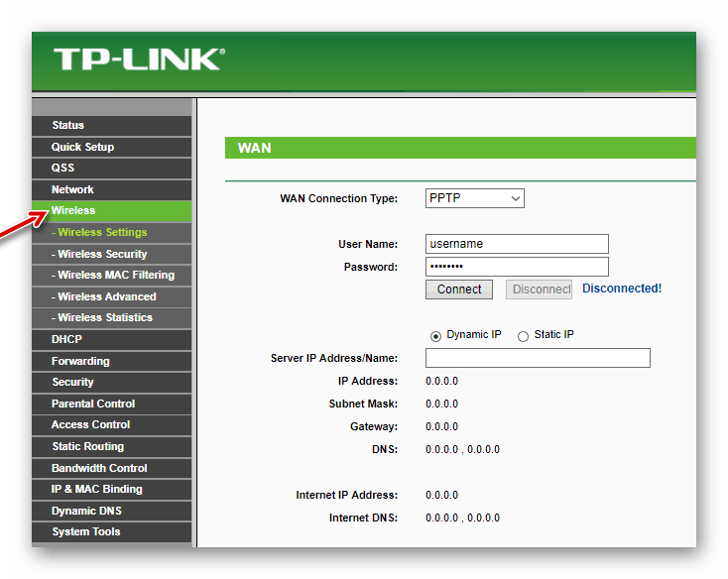
Task: Click the WAN Connection Type label
Action: [x=339, y=198]
